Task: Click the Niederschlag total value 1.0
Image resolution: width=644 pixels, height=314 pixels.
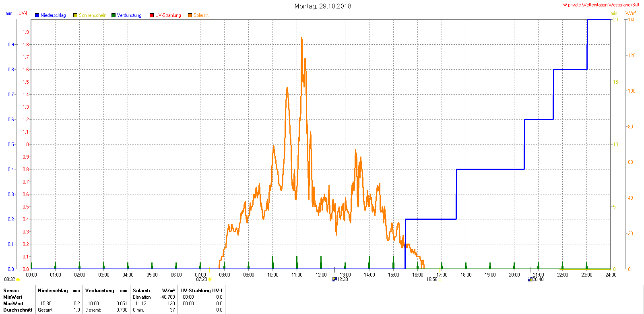Action: (x=77, y=310)
